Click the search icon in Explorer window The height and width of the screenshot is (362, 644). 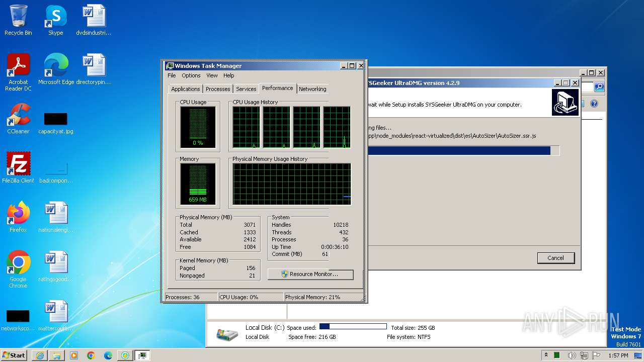599,87
